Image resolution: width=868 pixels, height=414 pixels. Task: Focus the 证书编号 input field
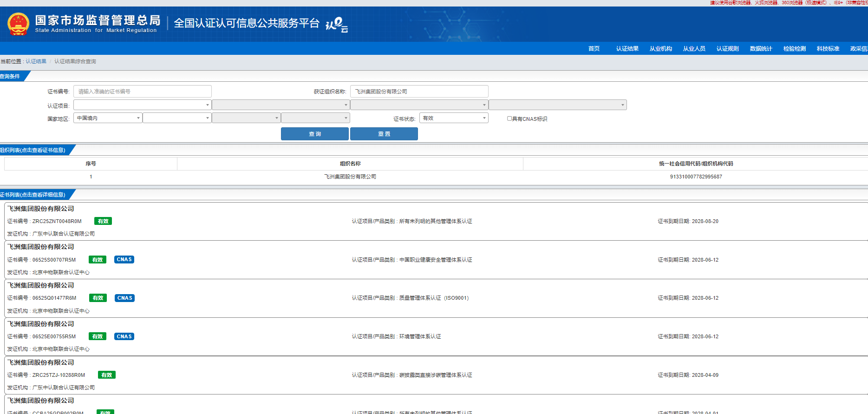coord(142,92)
